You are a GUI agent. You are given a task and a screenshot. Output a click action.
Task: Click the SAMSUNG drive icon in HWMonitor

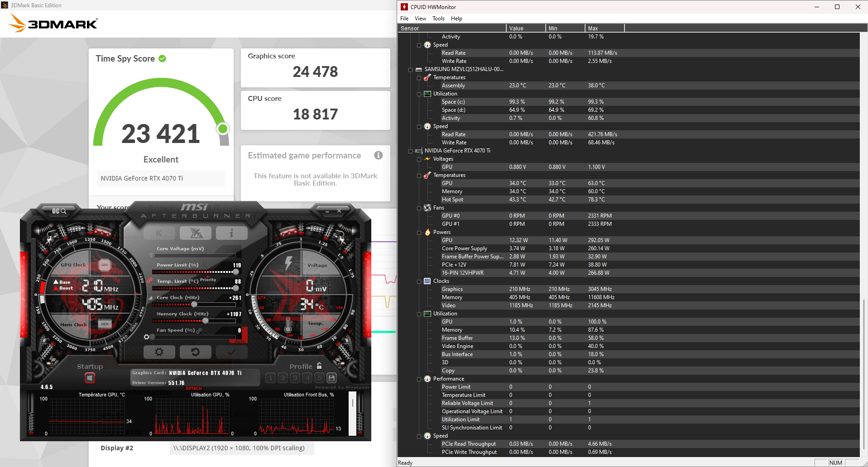pyautogui.click(x=419, y=69)
